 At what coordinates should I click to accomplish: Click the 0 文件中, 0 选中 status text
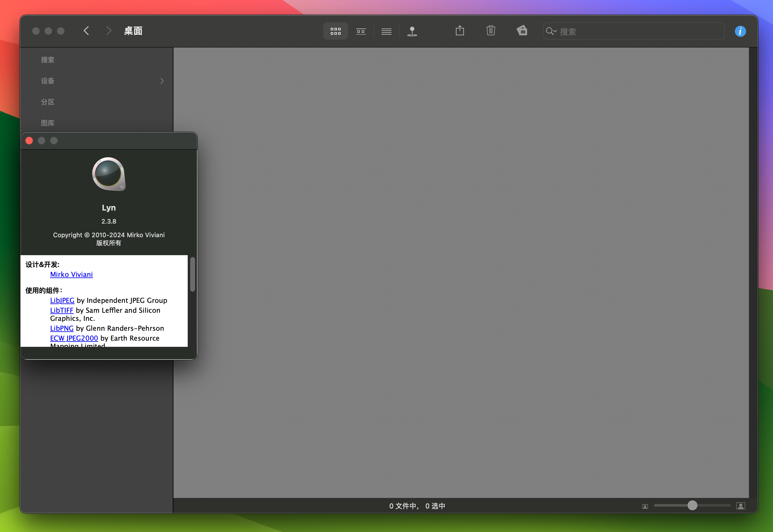(x=417, y=506)
